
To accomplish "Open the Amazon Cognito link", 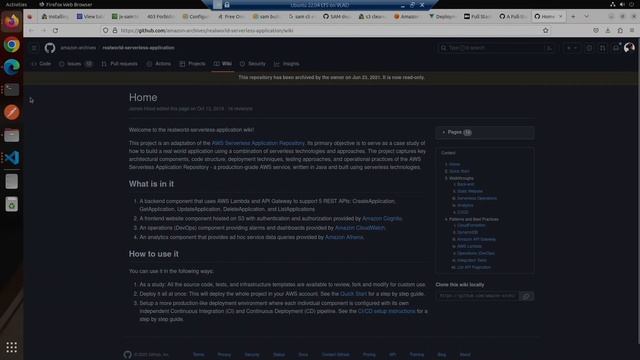I will pyautogui.click(x=382, y=219).
